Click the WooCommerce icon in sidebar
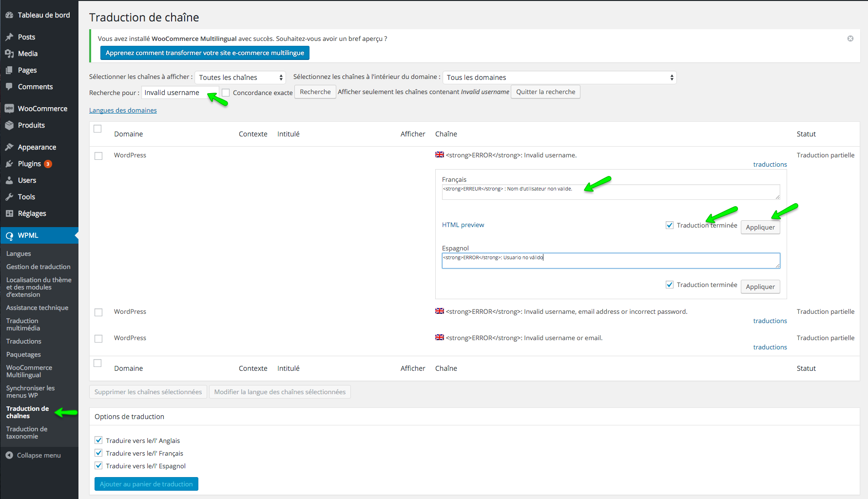 tap(9, 109)
